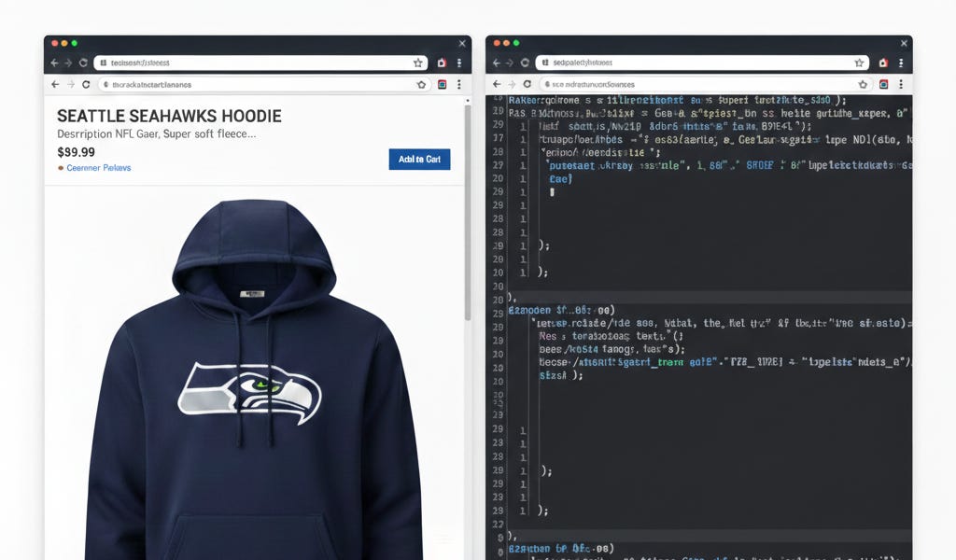Close the left window's tab X
956x560 pixels.
point(462,43)
